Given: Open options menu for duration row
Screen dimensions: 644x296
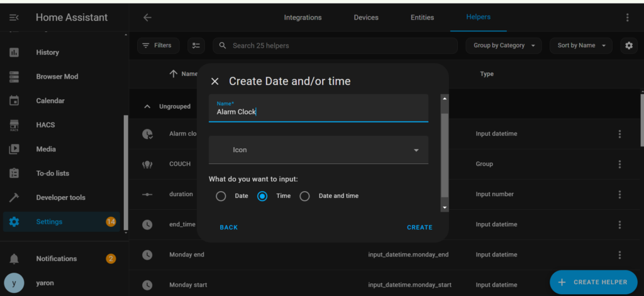Looking at the screenshot, I should 619,194.
